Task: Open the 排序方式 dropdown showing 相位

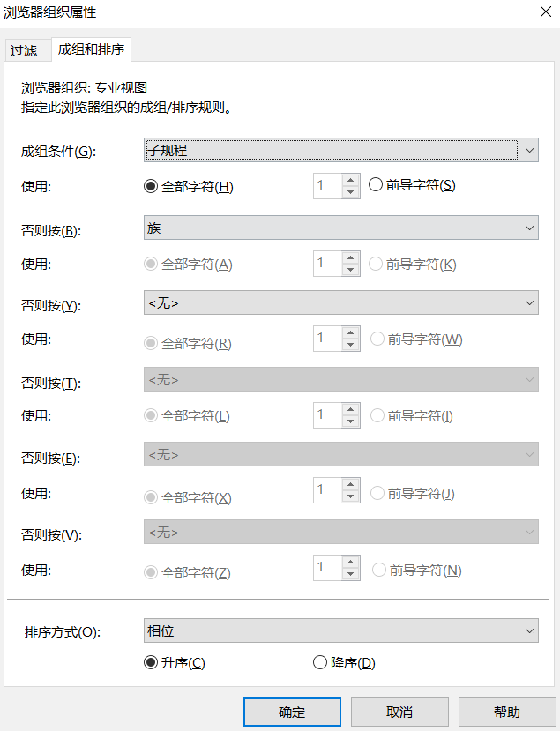Action: tap(340, 630)
